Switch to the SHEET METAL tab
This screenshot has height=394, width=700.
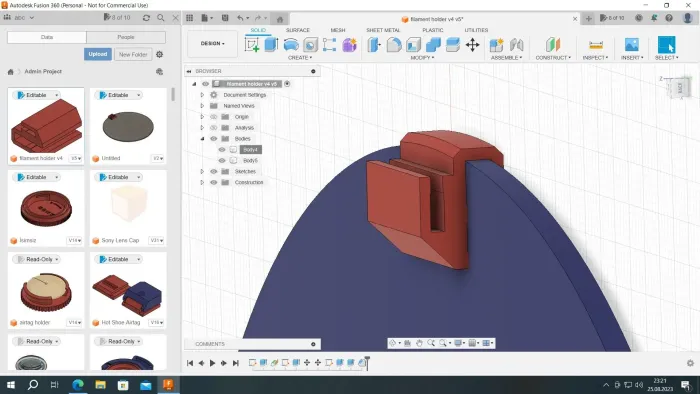point(383,30)
